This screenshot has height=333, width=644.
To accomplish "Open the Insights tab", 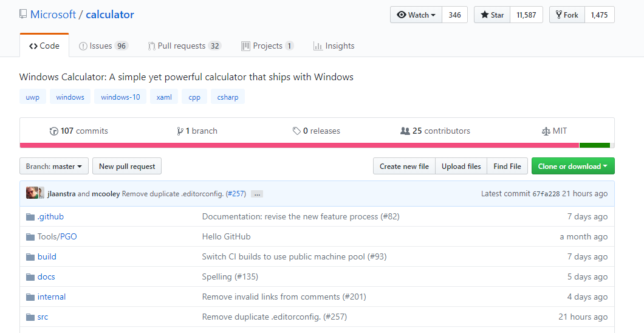I will pos(334,46).
